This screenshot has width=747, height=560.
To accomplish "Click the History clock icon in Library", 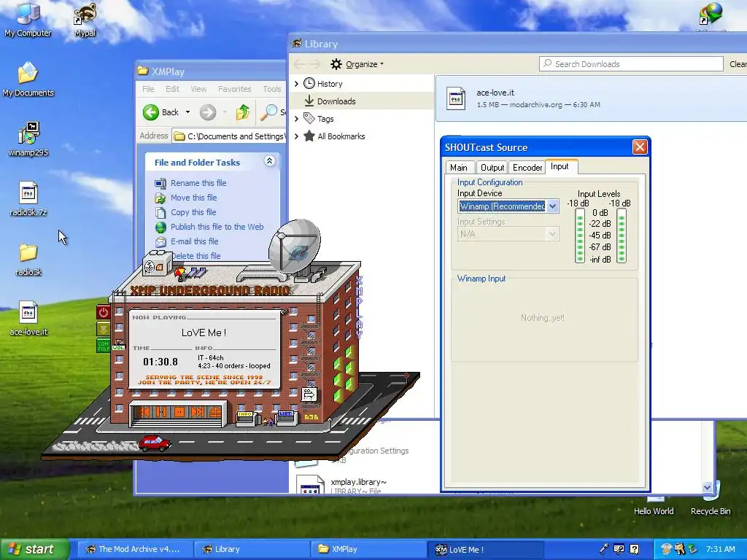I will coord(309,83).
